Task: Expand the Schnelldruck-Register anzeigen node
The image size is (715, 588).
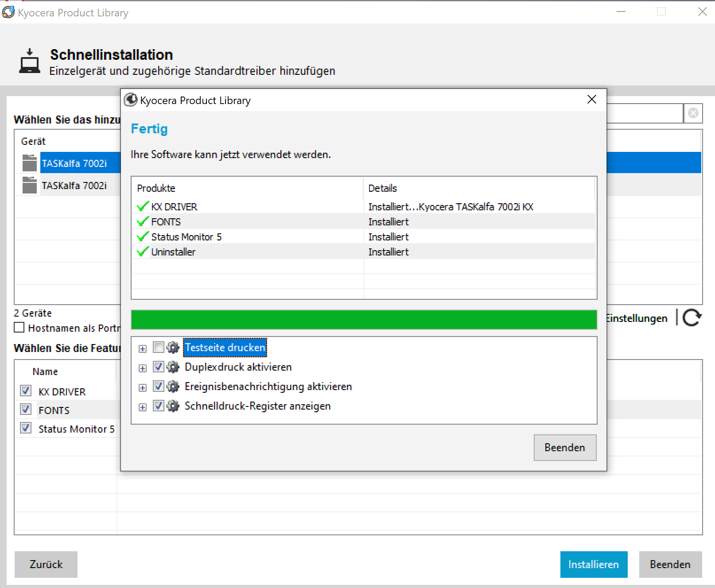Action: [x=143, y=407]
